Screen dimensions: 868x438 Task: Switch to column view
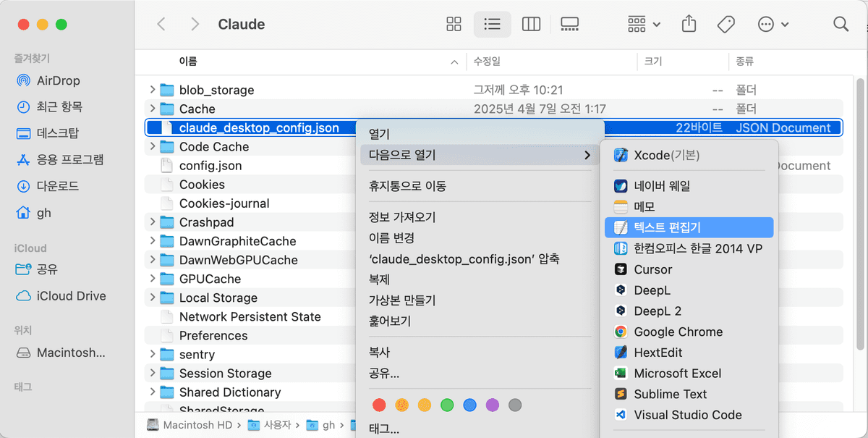[531, 24]
